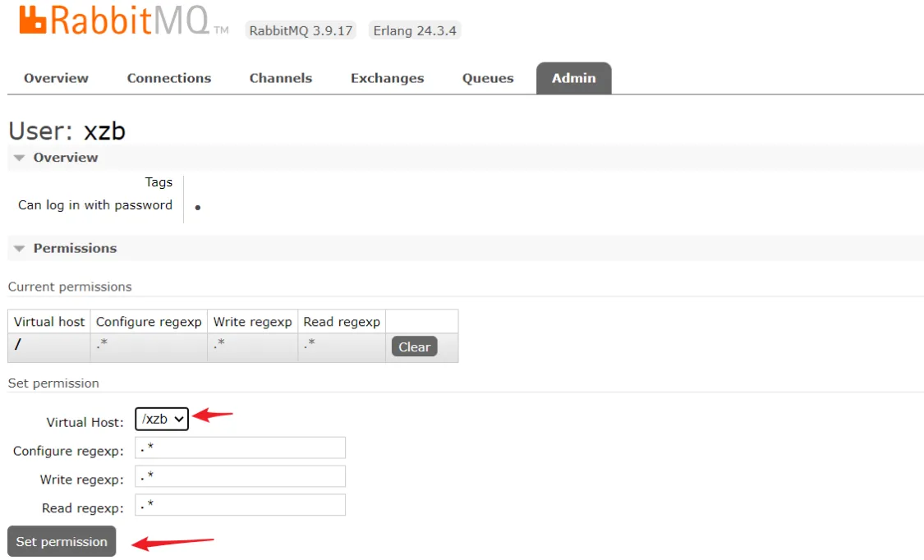Open the Connections tab
Screen dimensions: 924x560
168,78
